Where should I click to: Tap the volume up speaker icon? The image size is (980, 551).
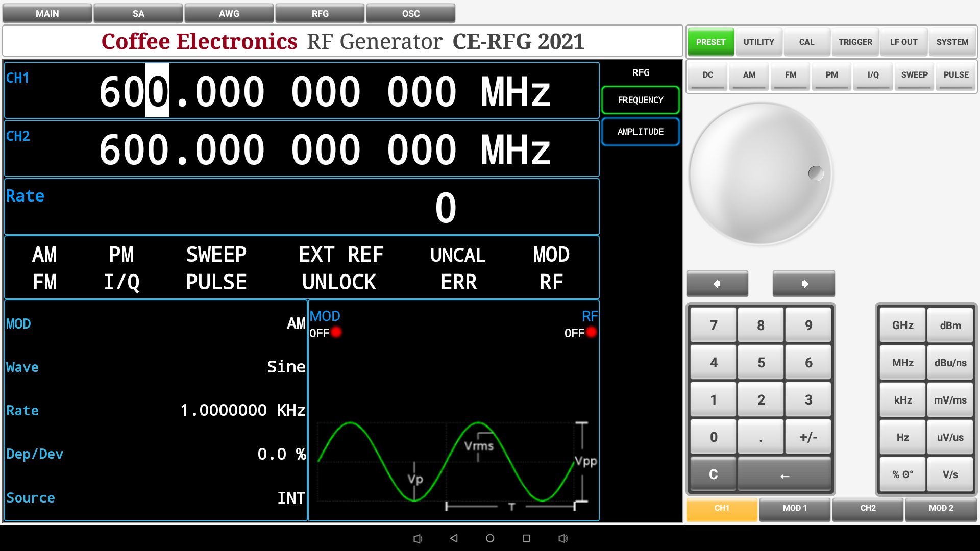[x=563, y=538]
